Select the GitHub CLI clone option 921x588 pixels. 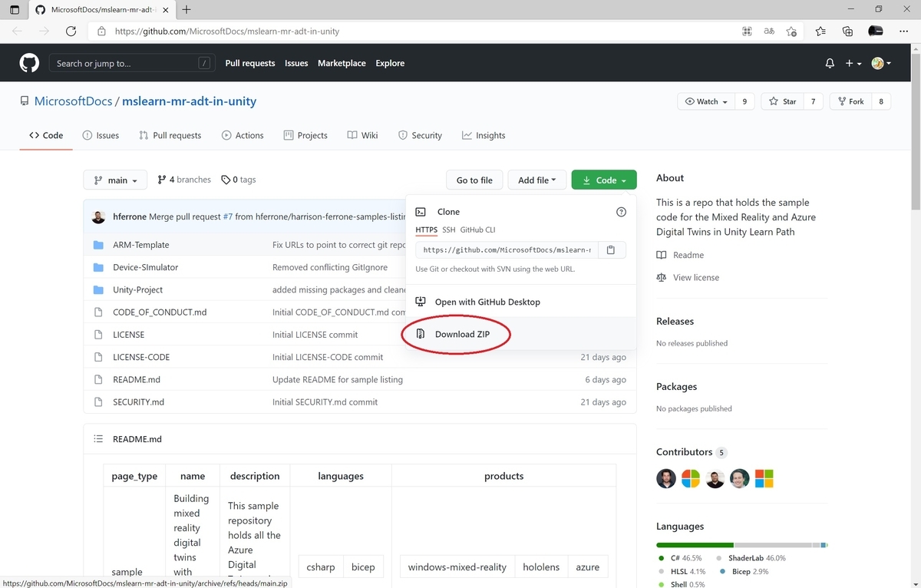(477, 230)
